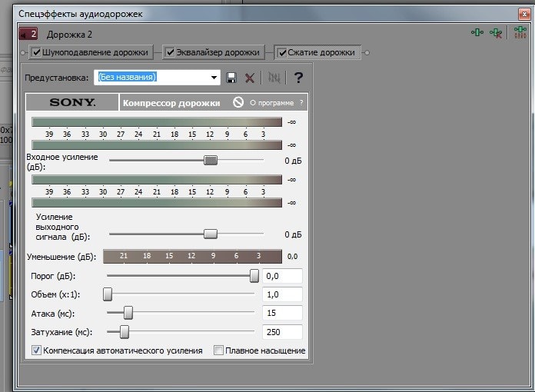Image resolution: width=535 pixels, height=392 pixels.
Task: Toggle the 'Шумоподавление дорожки' checkbox
Action: point(36,53)
